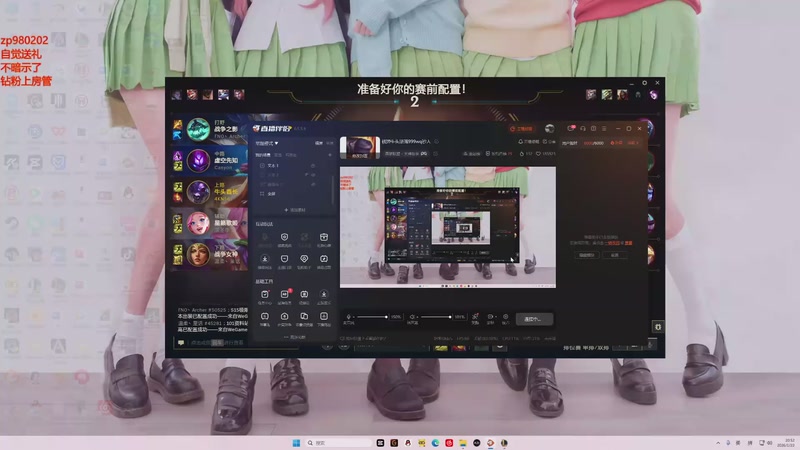800x450 pixels.
Task: Open the task center basic tool icon
Action: coord(265,296)
